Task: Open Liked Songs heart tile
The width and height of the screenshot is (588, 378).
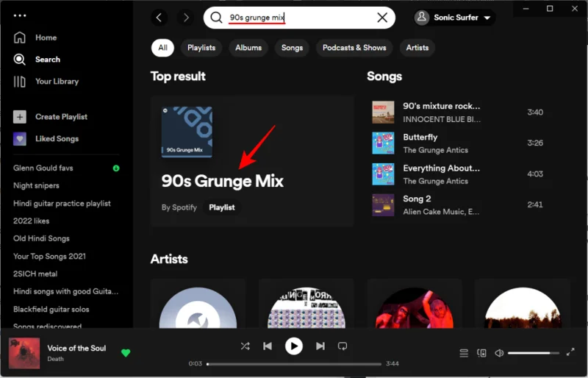Action: pos(20,139)
